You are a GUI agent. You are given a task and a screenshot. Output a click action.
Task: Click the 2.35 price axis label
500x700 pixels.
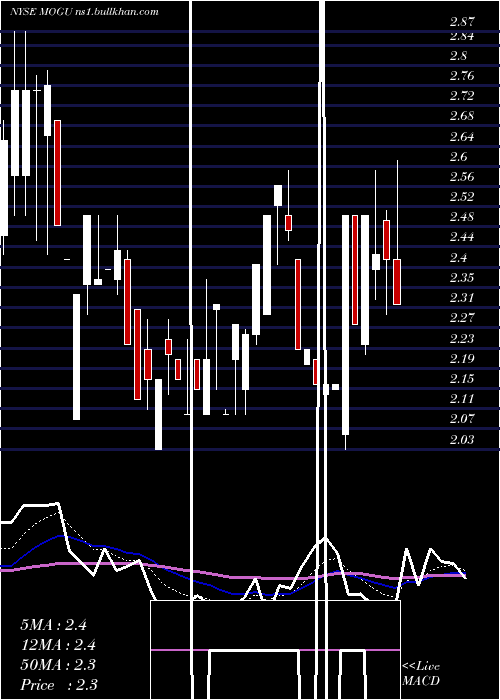click(x=462, y=278)
